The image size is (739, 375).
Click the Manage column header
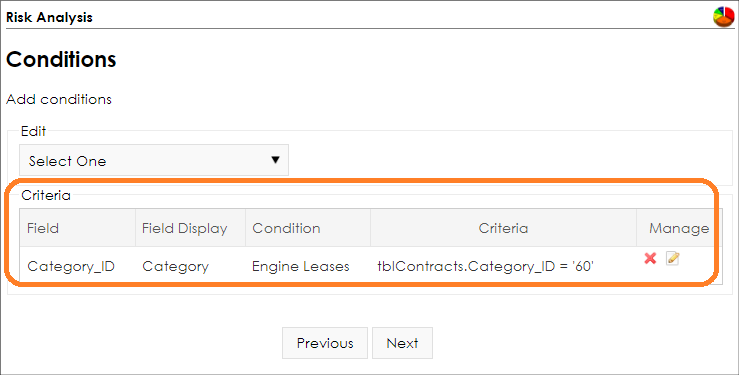[x=679, y=228]
